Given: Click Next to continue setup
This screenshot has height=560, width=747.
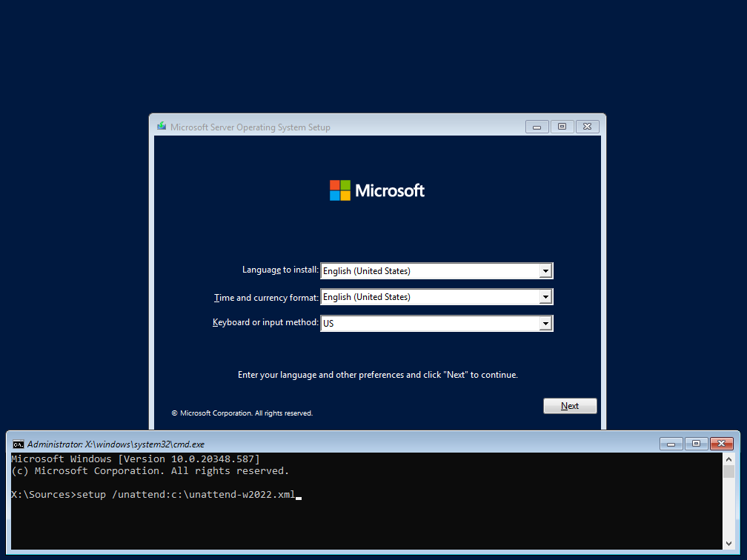Looking at the screenshot, I should tap(570, 406).
